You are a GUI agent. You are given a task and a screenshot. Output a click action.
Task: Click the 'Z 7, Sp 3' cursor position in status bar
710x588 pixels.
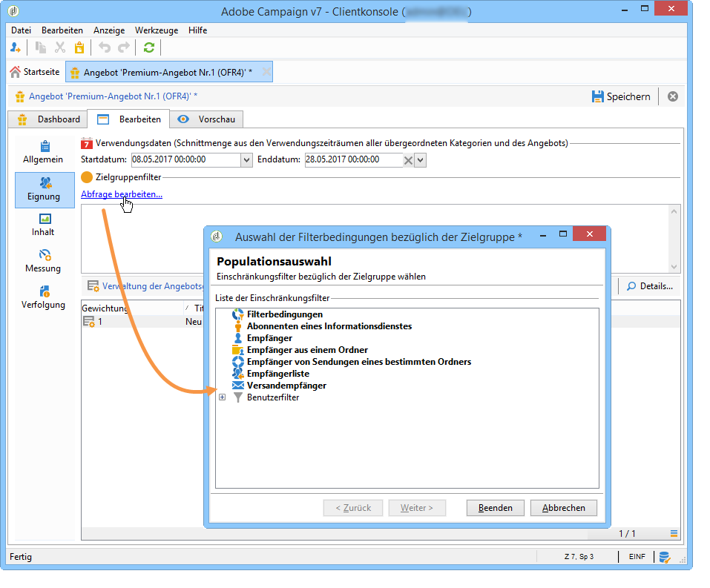pyautogui.click(x=579, y=556)
